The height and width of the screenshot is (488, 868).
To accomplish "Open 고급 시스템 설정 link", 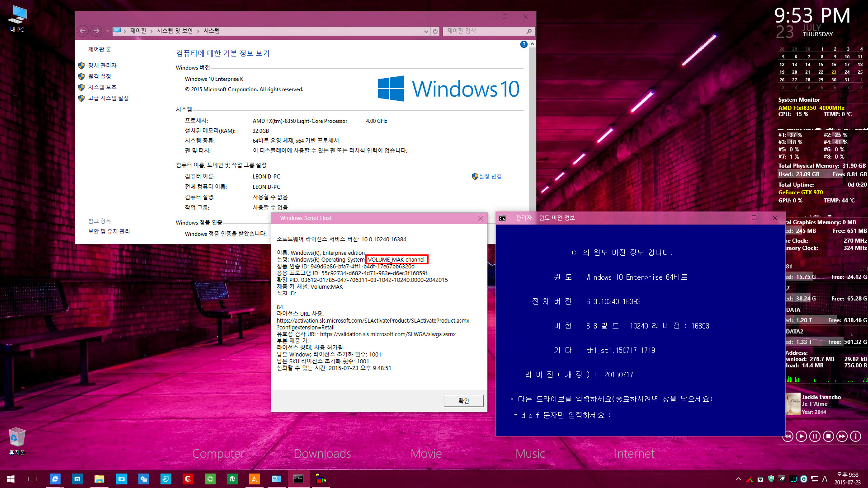I will tap(108, 98).
